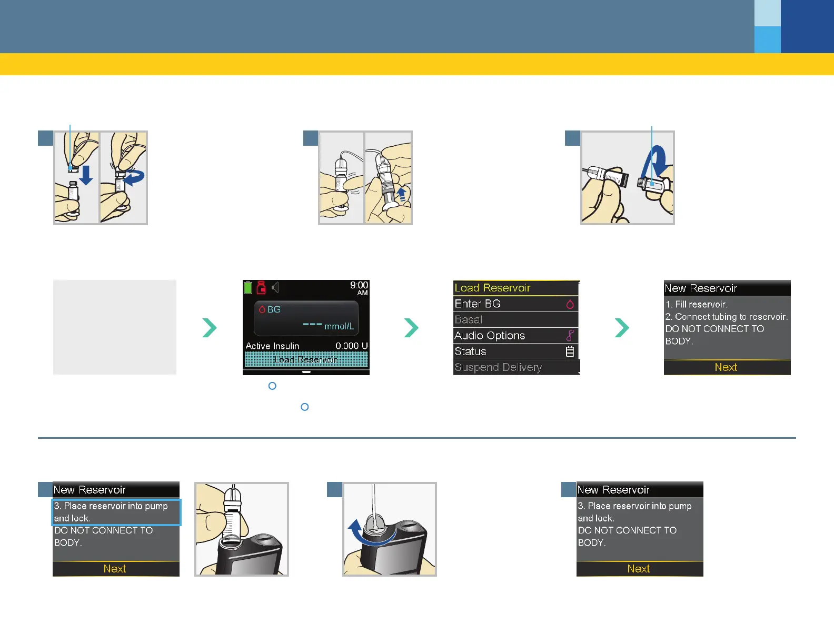Click the clipboard icon on Status row
This screenshot has height=644, width=834.
click(570, 351)
